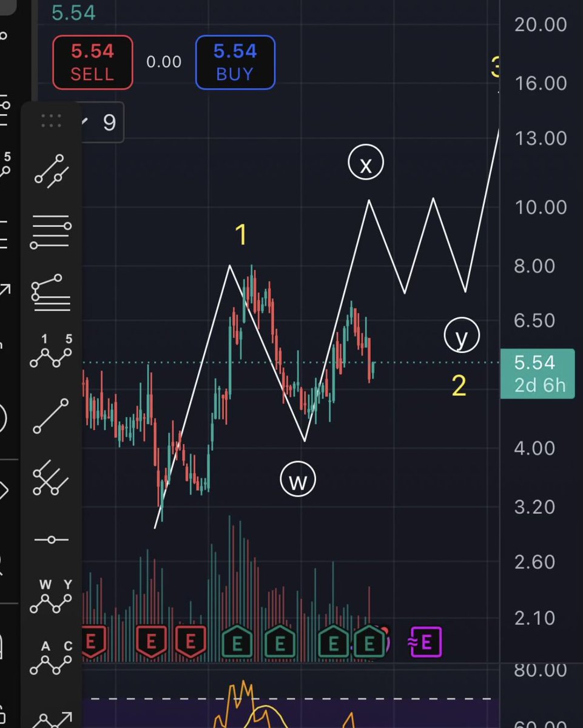The height and width of the screenshot is (728, 583).
Task: Tap the 3.20 price axis label
Action: pyautogui.click(x=534, y=507)
